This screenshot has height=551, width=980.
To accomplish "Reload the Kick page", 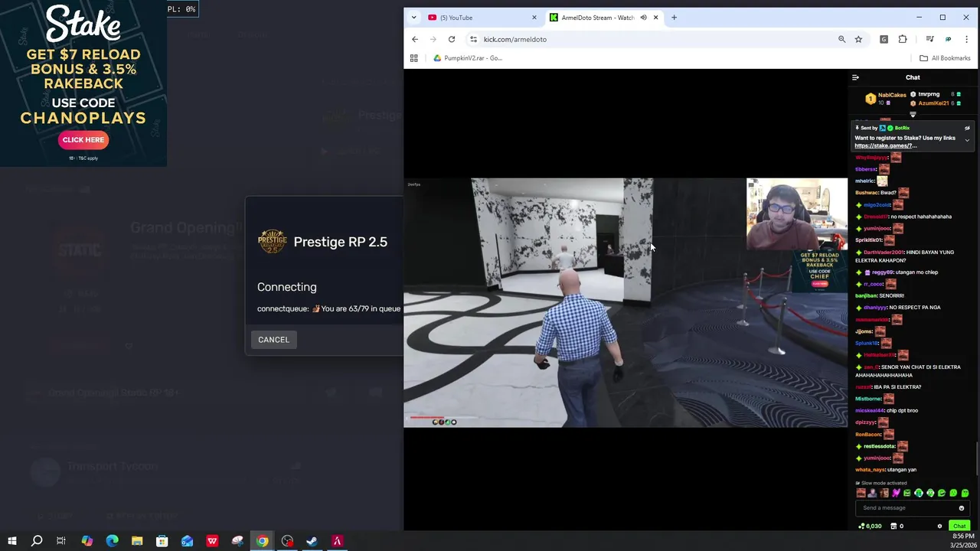I will tap(452, 39).
